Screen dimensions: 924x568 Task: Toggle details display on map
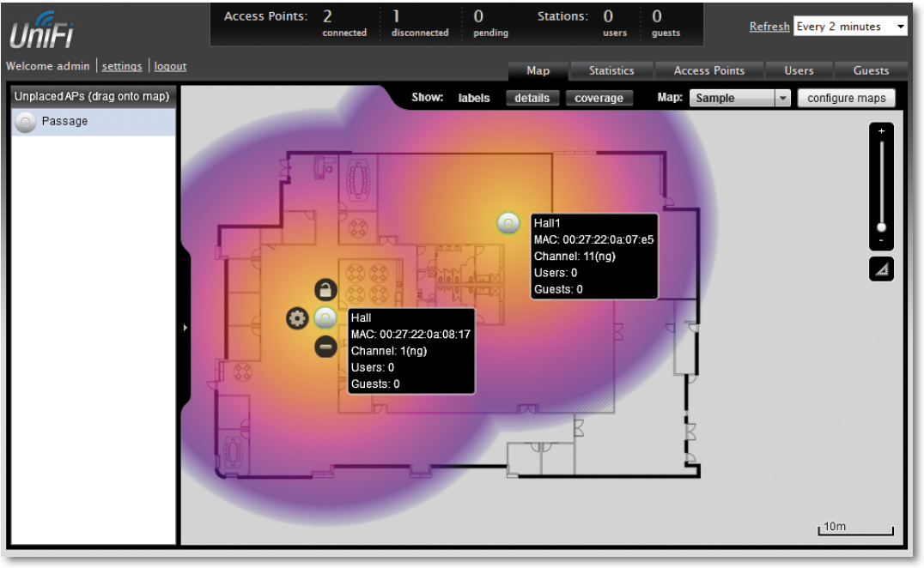pos(532,99)
